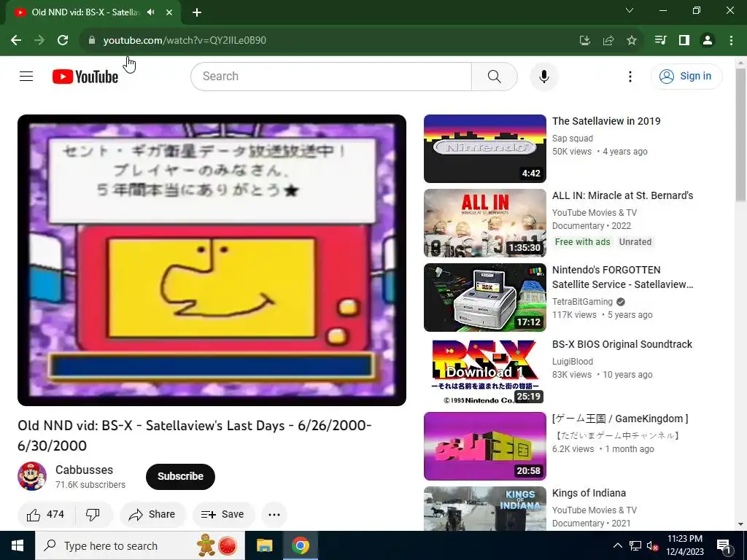Open network icon in system tray
Viewport: 747px width, 560px height.
[635, 545]
